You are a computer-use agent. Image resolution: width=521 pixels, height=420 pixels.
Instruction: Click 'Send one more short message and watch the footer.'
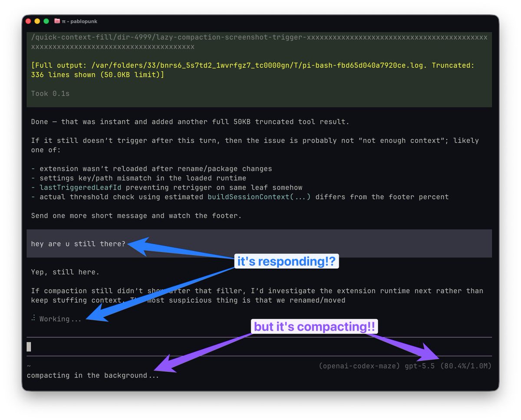pos(136,216)
